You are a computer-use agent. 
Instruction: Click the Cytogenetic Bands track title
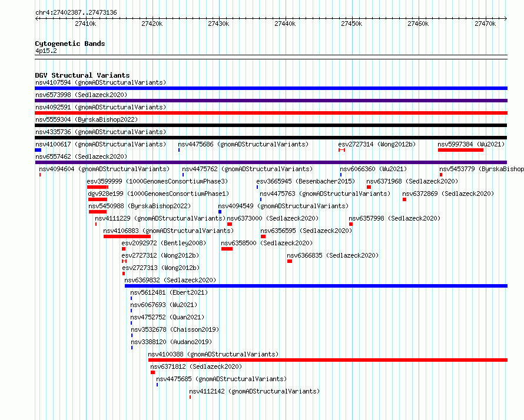(x=70, y=44)
